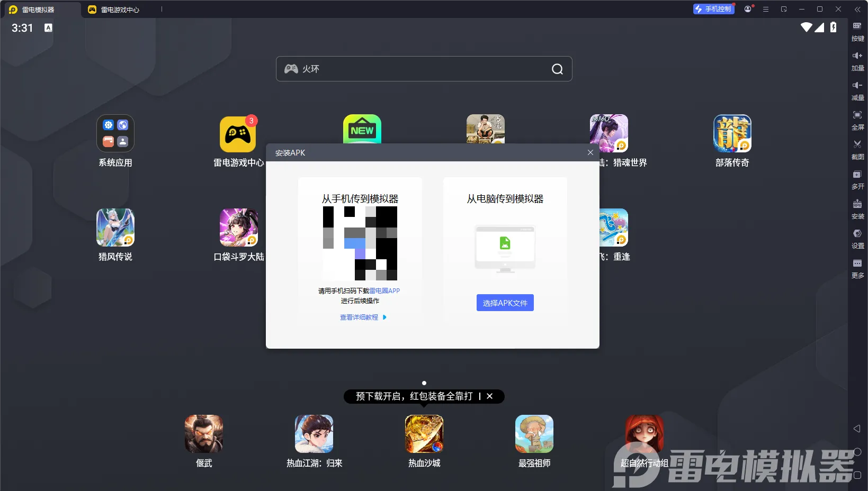Dismiss the 预下载开启 promo banner
Viewport: 868px width, 491px height.
[490, 396]
